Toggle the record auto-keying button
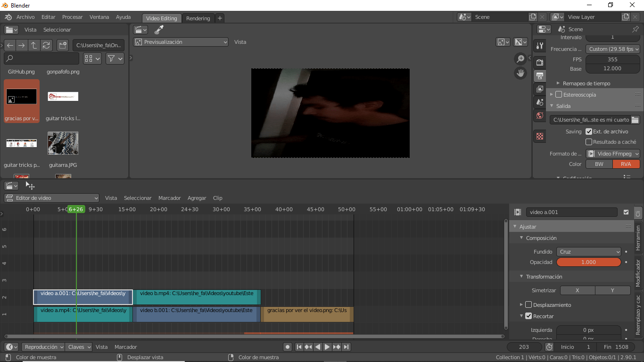 point(288,347)
